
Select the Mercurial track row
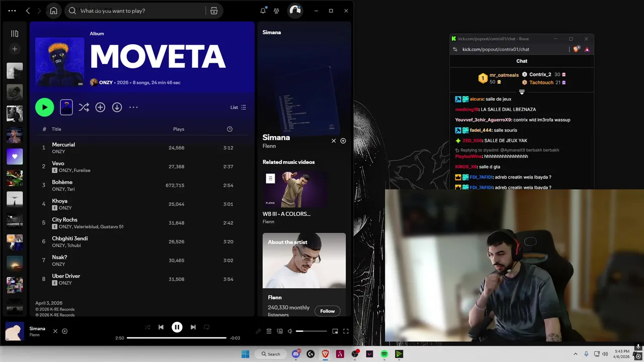click(x=141, y=148)
